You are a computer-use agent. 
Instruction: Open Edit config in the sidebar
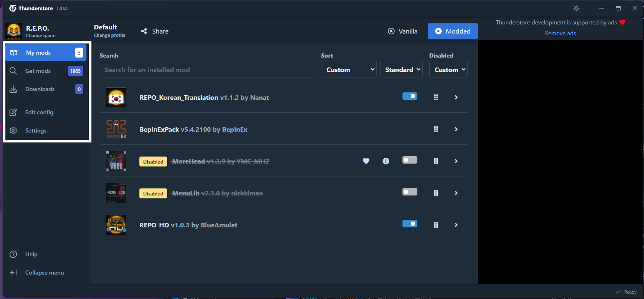click(46, 112)
